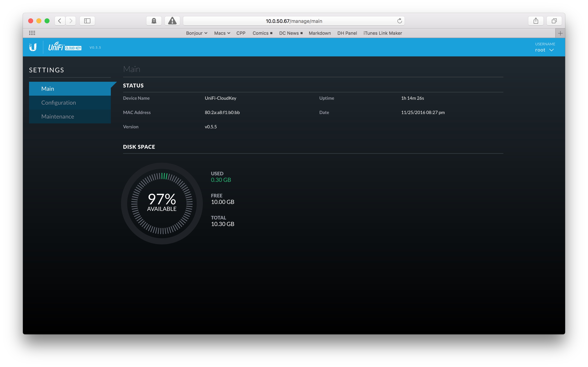588x367 pixels.
Task: Open the favorites grid icon
Action: tap(32, 33)
